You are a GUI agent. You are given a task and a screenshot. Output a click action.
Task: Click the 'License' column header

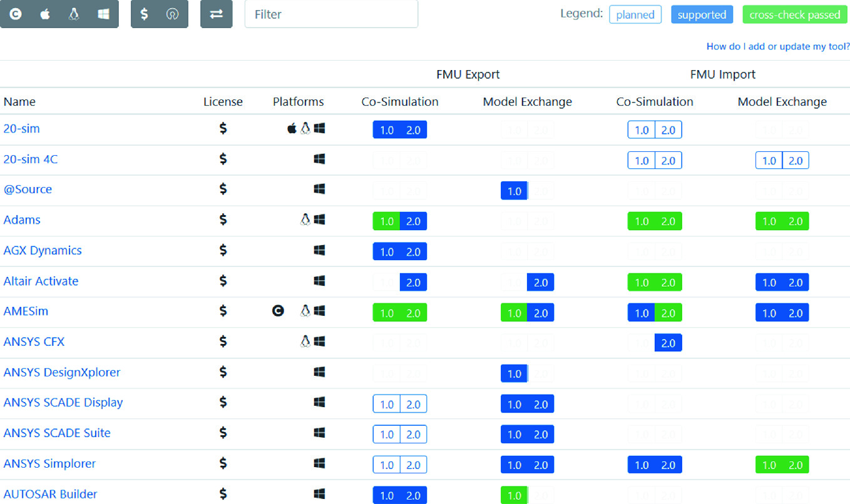pos(223,101)
